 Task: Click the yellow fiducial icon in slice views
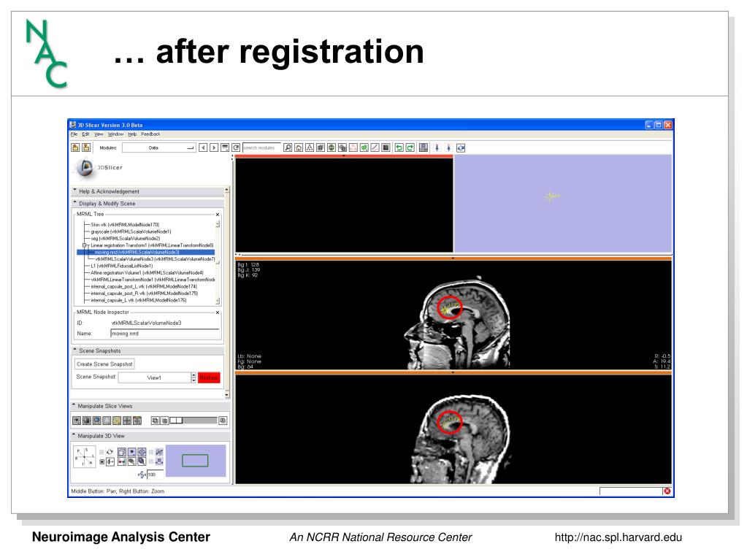coord(117,421)
